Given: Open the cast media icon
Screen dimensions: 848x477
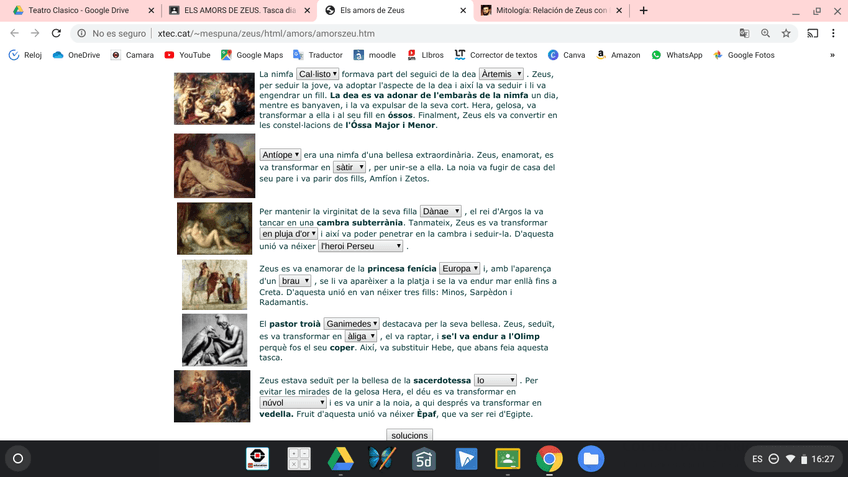Looking at the screenshot, I should (x=812, y=34).
